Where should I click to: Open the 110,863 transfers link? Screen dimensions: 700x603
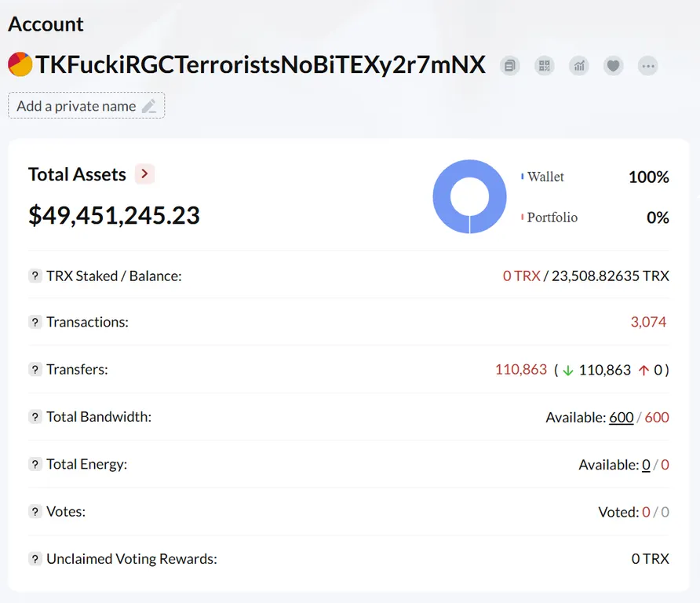click(x=521, y=369)
